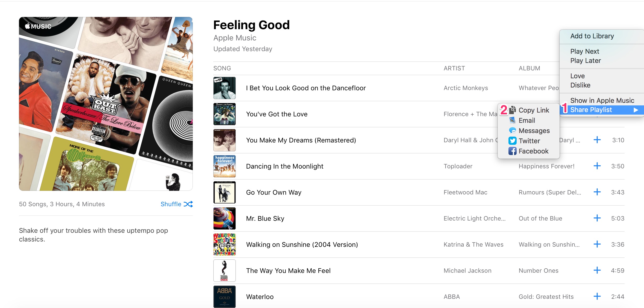Share playlist via Twitter
644x308 pixels.
529,141
